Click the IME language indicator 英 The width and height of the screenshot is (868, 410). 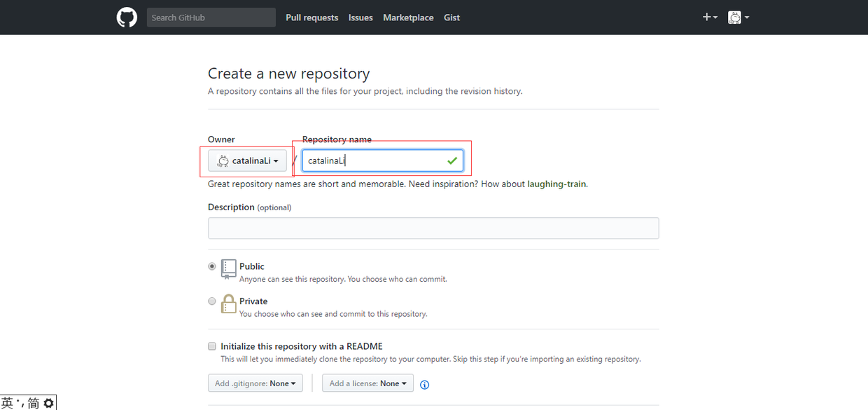click(x=7, y=403)
